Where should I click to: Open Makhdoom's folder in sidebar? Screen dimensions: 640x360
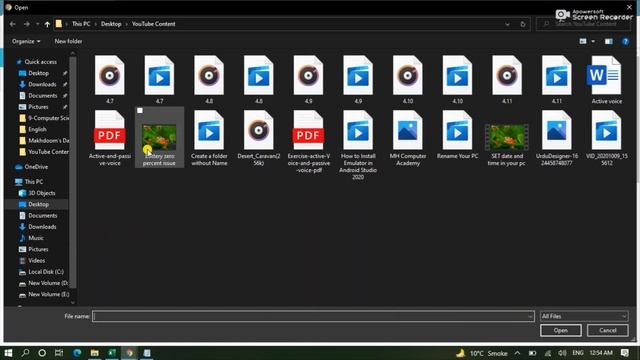coord(44,140)
